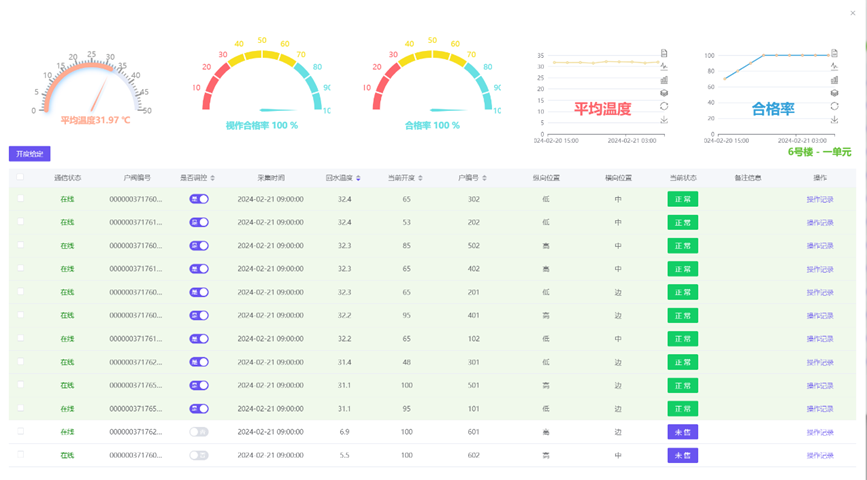Click the 回水温度 value 5.5
Viewport: 867px width, 480px height.
coord(344,455)
